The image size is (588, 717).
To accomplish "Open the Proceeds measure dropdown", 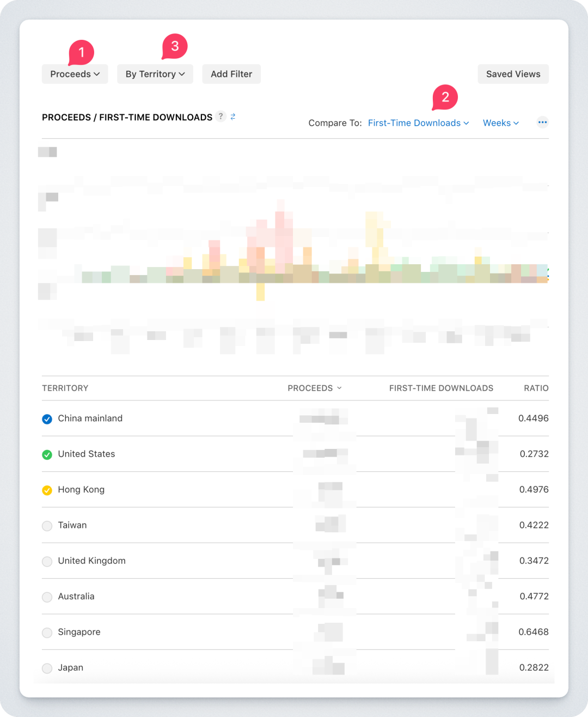I will [x=75, y=74].
